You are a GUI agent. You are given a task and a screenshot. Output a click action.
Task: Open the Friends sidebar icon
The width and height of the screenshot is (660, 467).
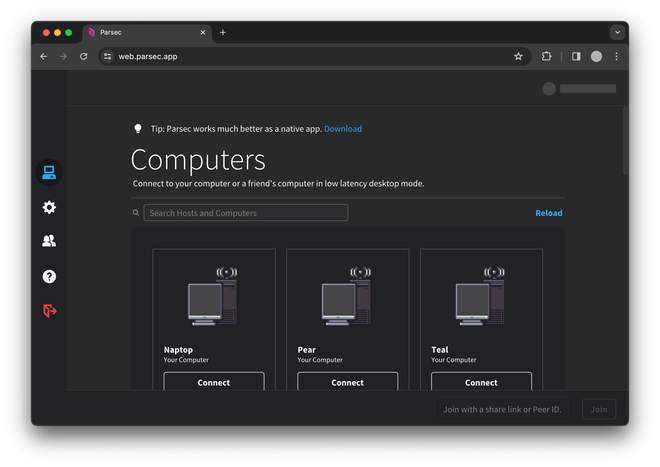(49, 241)
